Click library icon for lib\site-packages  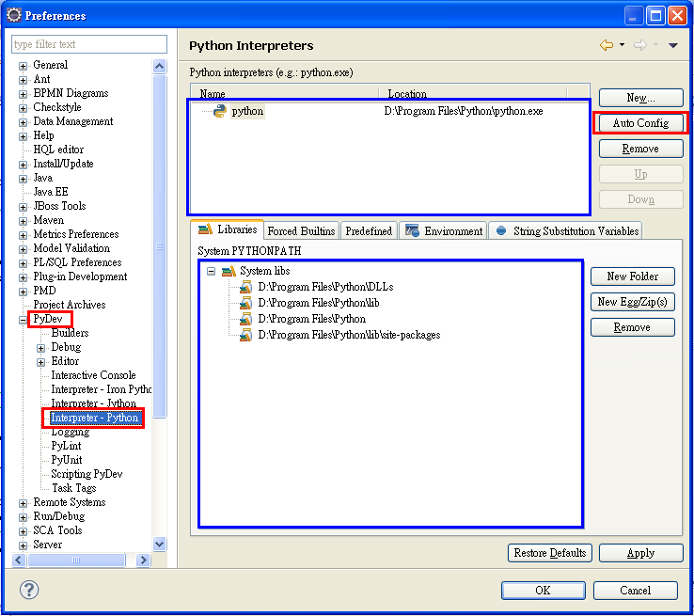(245, 335)
